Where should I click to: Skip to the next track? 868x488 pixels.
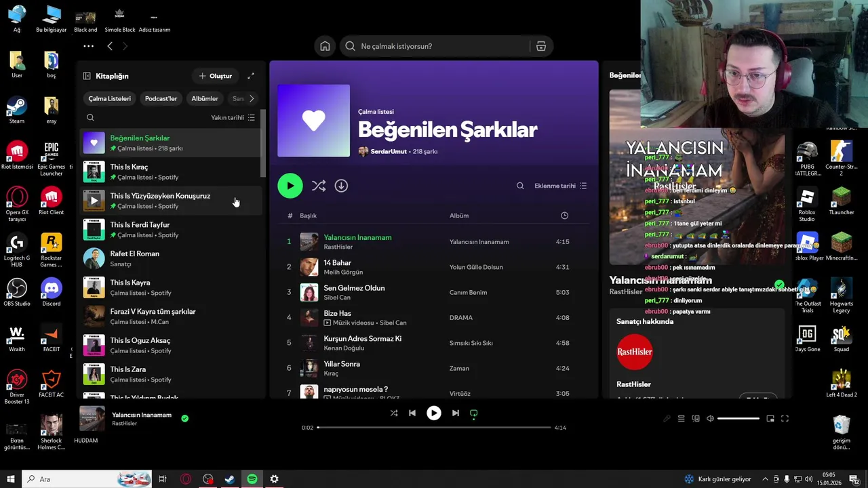tap(456, 413)
